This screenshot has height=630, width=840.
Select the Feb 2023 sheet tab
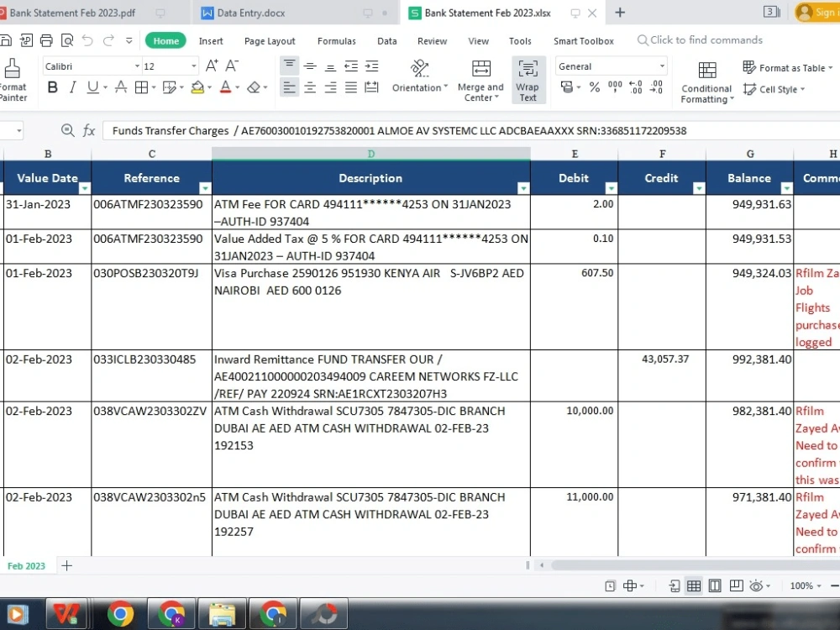[26, 566]
